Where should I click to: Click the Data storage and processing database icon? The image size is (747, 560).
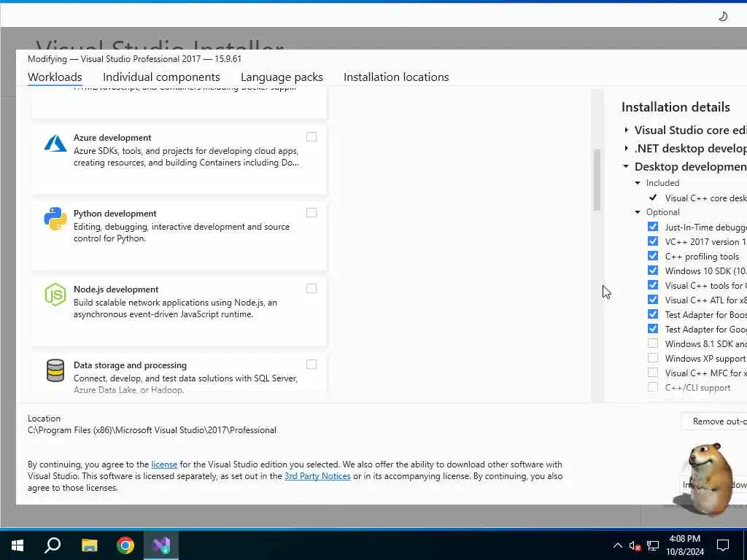pos(55,370)
